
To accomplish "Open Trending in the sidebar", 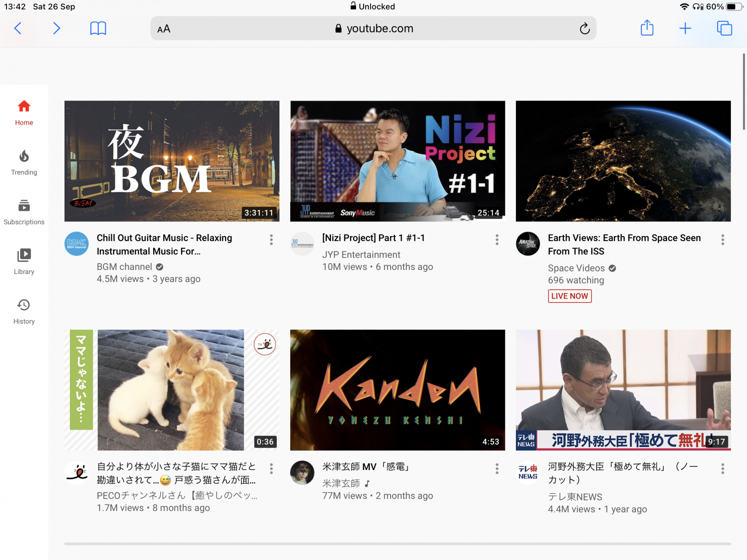I will [x=24, y=162].
